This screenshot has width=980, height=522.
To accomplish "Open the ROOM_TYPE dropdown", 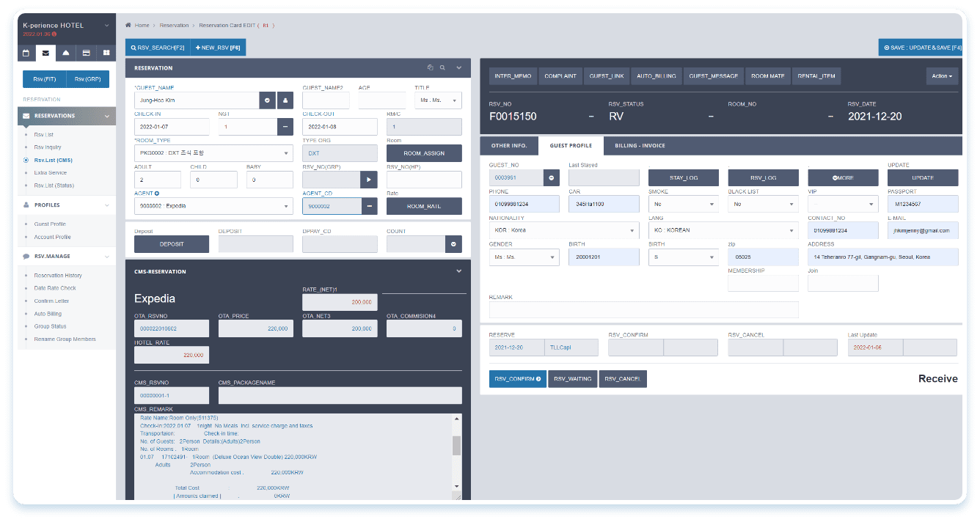I will [x=213, y=153].
